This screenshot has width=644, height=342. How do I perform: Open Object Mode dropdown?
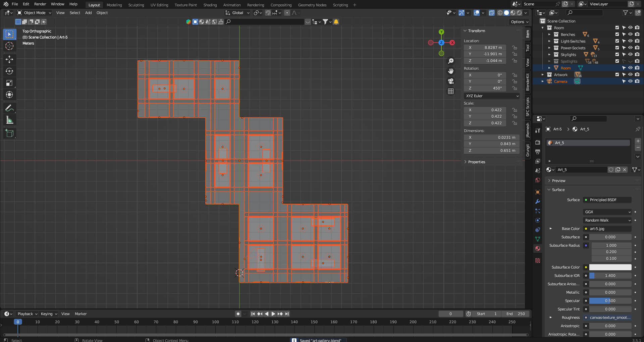click(x=34, y=13)
